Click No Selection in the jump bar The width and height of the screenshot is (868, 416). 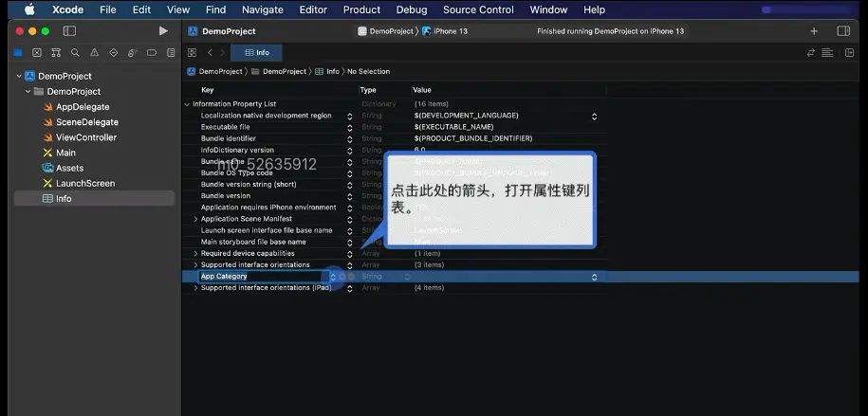pyautogui.click(x=369, y=71)
